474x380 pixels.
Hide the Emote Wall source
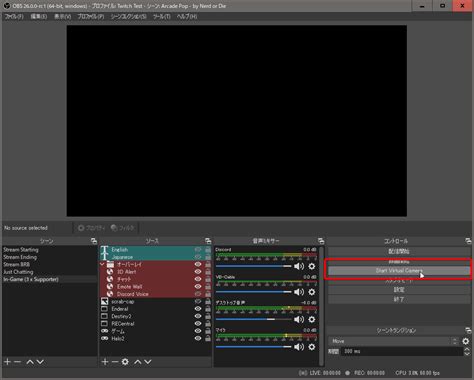coord(198,286)
